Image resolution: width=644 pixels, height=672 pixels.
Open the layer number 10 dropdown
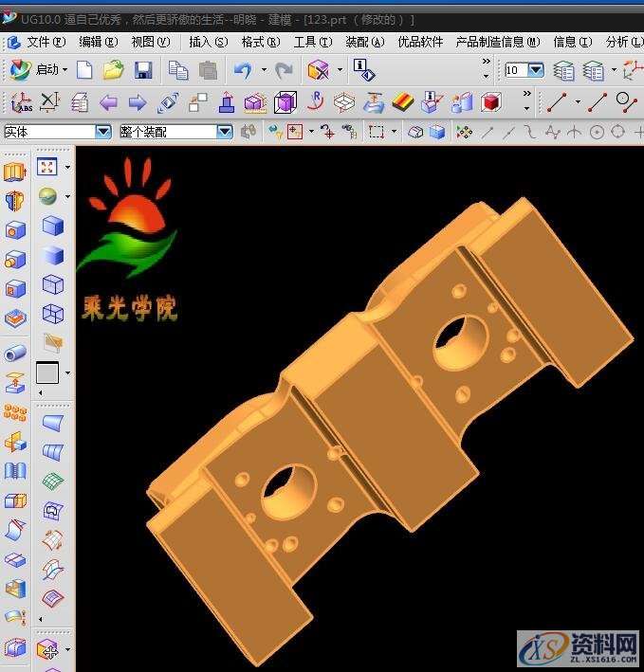point(536,70)
